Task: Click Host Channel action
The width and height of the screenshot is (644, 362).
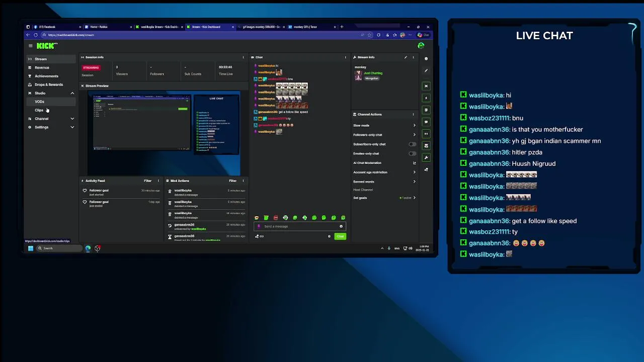Action: (x=363, y=190)
